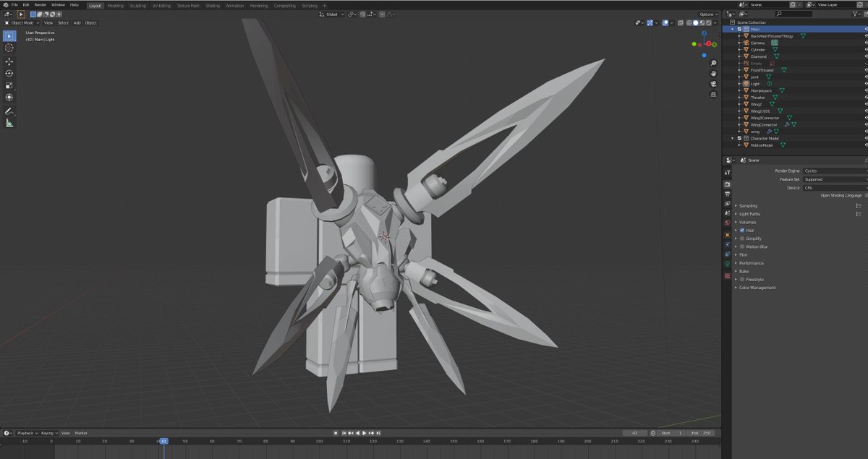Open the View Layer properties tab icon
The height and width of the screenshot is (459, 868).
point(727,204)
